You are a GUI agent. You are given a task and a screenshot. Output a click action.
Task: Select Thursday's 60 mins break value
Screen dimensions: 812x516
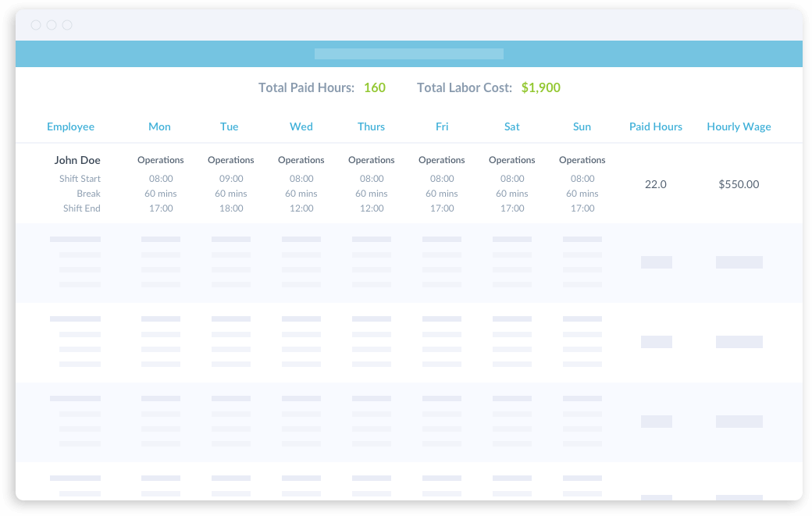[371, 193]
